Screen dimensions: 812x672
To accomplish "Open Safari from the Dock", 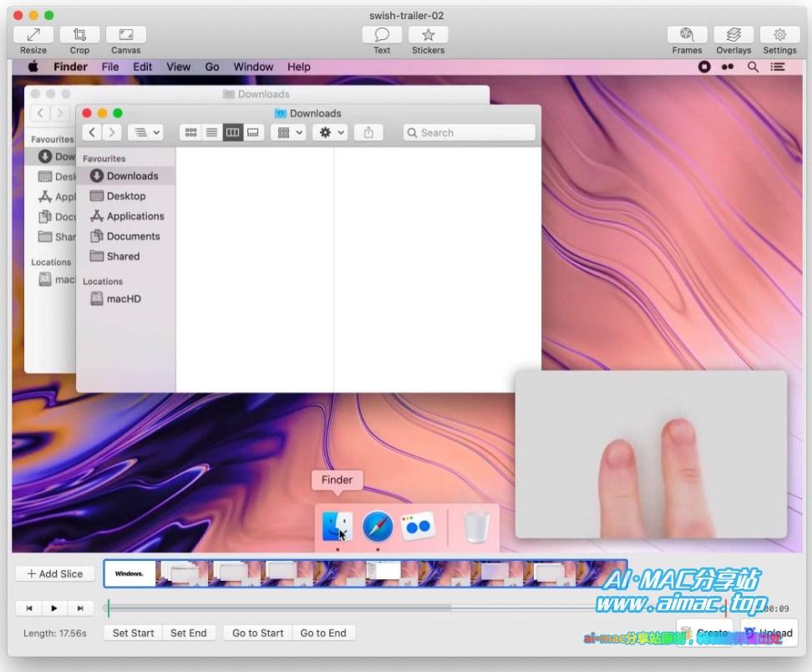I will click(378, 527).
